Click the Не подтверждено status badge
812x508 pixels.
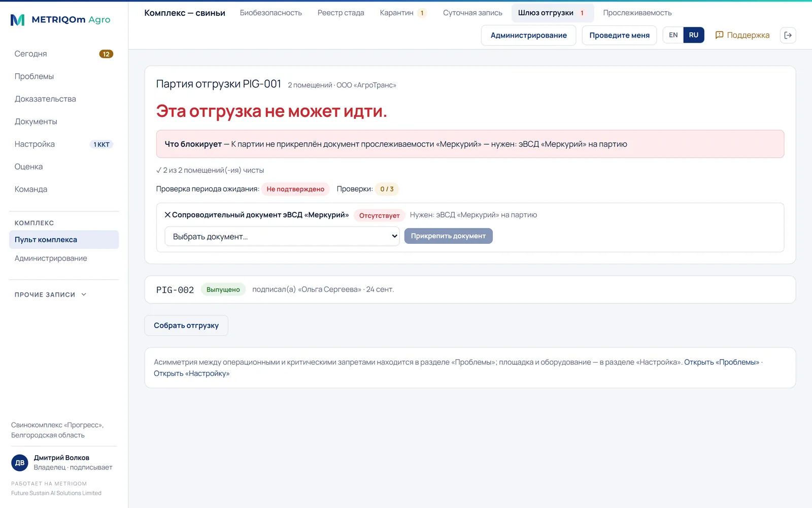[x=295, y=189]
